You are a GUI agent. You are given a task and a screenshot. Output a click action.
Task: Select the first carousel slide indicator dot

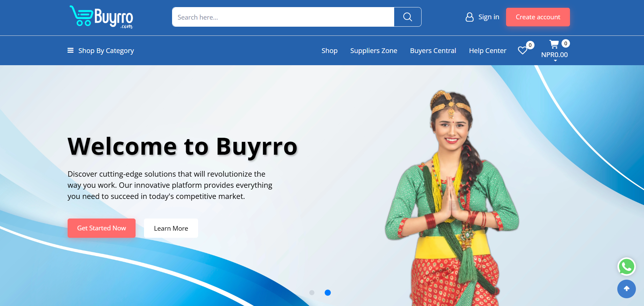(x=311, y=292)
